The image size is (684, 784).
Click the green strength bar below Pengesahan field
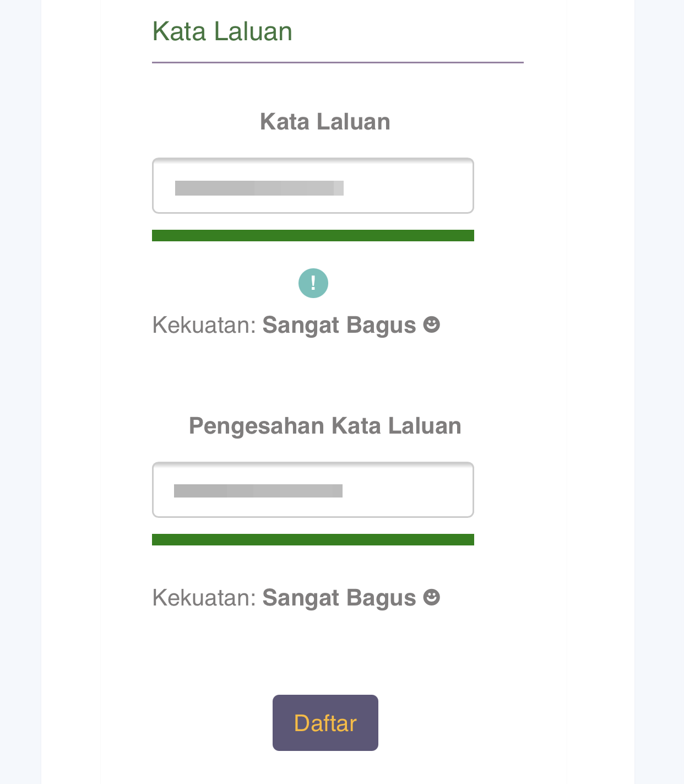(313, 540)
